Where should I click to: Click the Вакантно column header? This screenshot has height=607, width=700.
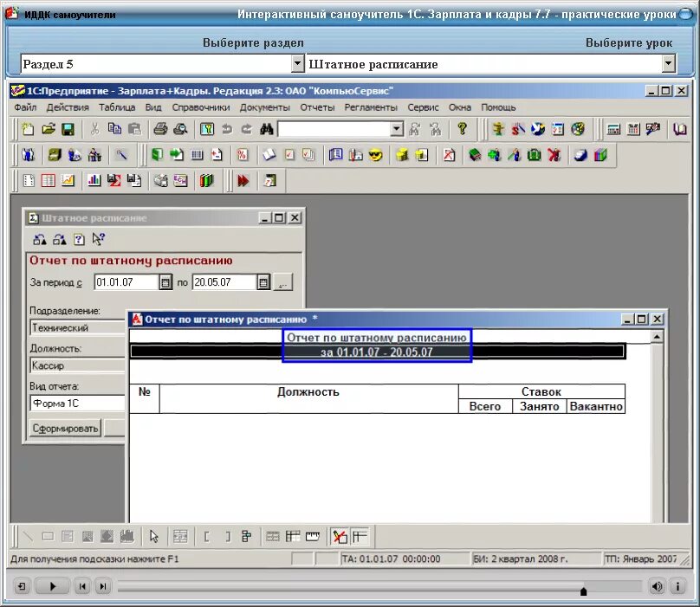(x=596, y=407)
